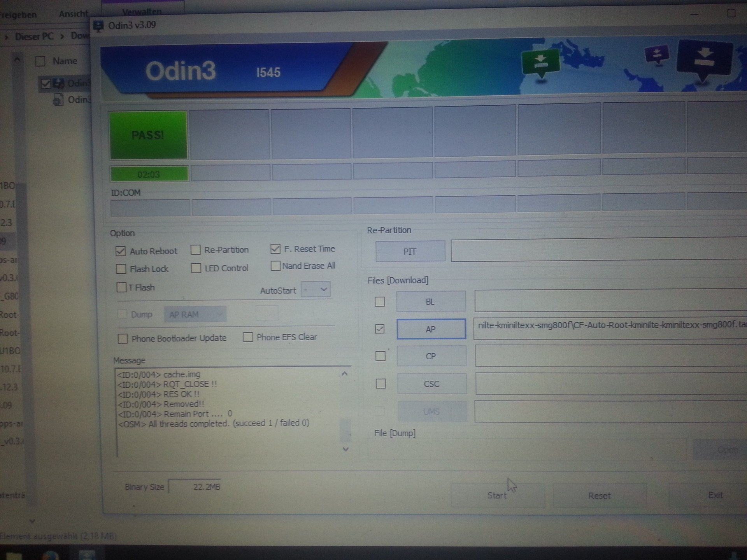Screen dimensions: 747x560
Task: Tick the checkbox beside the CP button
Action: pyautogui.click(x=381, y=356)
